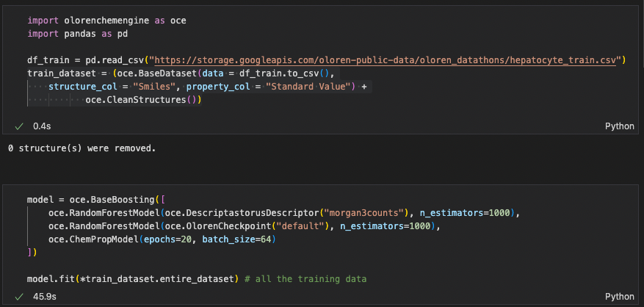Click 'oce.BaseDataset' constructor
This screenshot has width=644, height=307.
[x=157, y=73]
